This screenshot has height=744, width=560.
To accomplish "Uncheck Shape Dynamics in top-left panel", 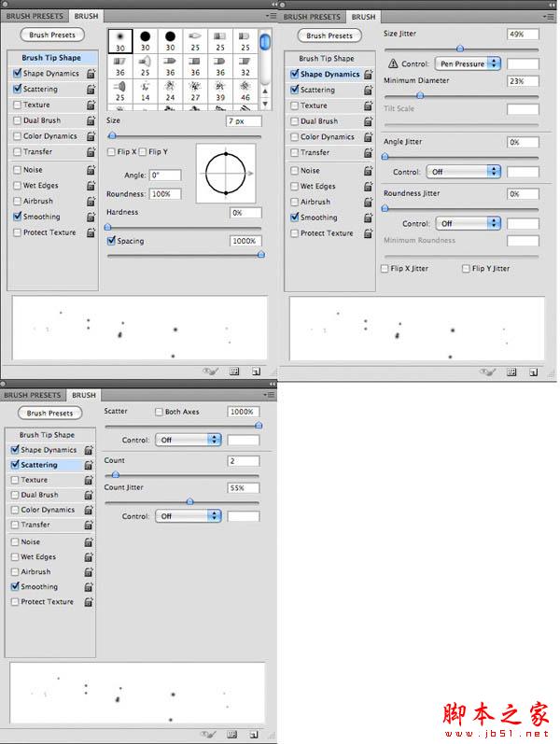I will coord(18,73).
